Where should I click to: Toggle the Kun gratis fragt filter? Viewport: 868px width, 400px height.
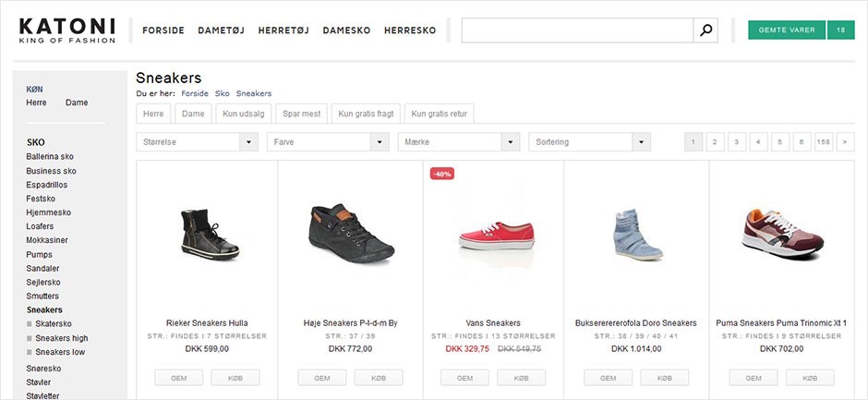tap(366, 114)
